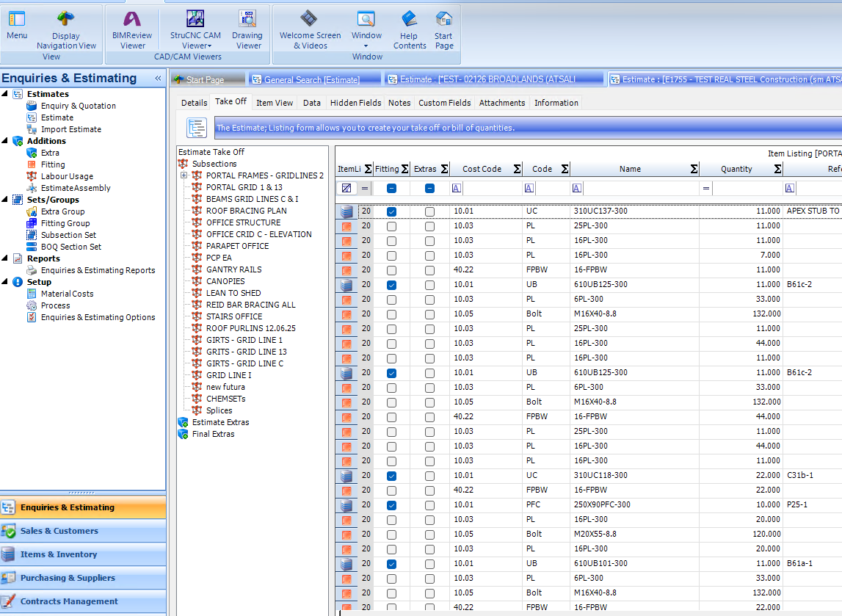Open the BIMReview Viewer icon
Viewport: 842px width, 616px height.
click(132, 20)
